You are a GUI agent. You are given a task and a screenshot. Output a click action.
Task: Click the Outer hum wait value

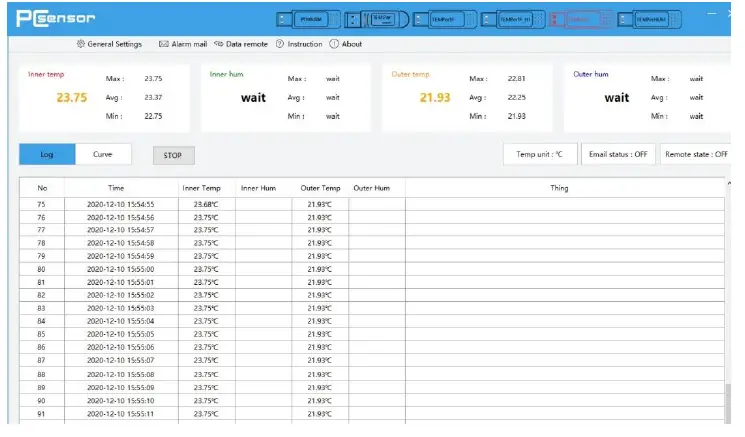[617, 98]
